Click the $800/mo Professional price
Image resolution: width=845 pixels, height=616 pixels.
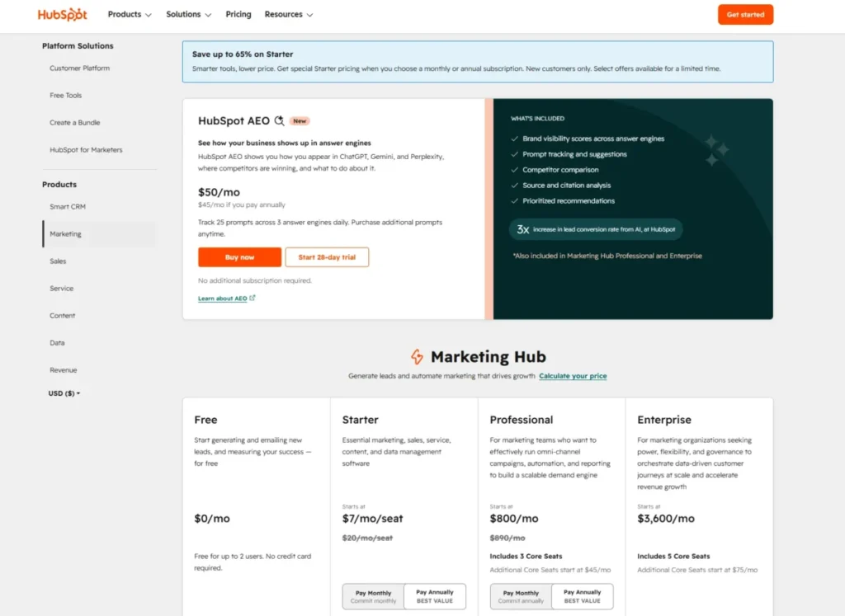point(513,519)
